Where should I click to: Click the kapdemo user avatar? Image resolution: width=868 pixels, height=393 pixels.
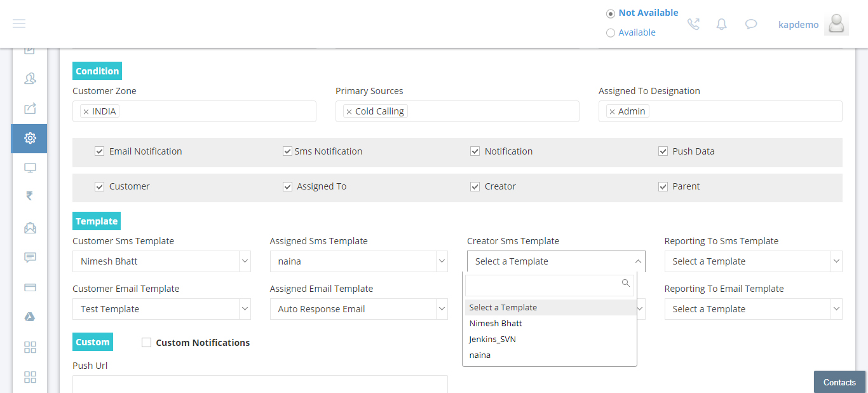pyautogui.click(x=836, y=24)
